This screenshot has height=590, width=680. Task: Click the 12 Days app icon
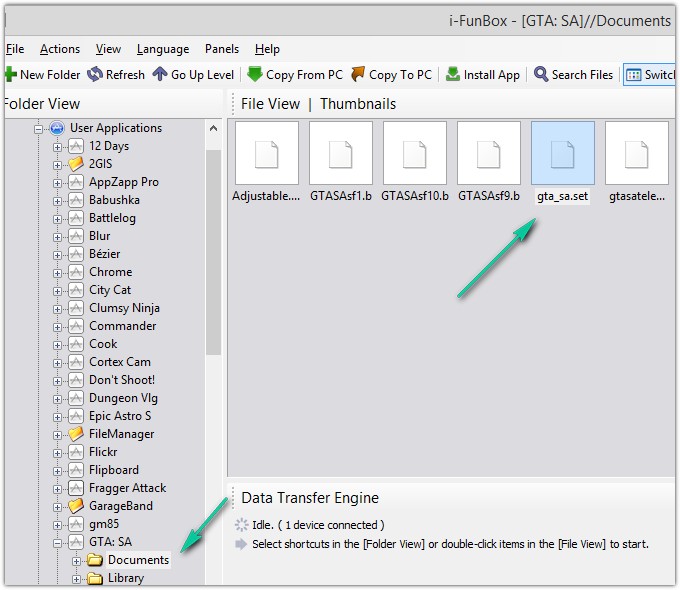(x=76, y=146)
